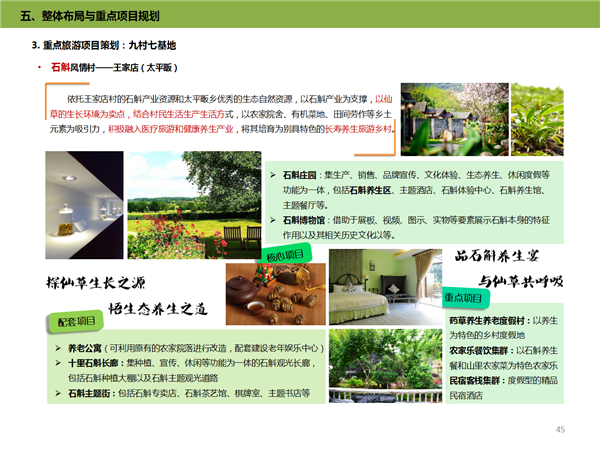Viewport: 600px width, 450px height.
Task: Click the subtitle 重点旅游项目策划：九村七基地
Action: 108,46
